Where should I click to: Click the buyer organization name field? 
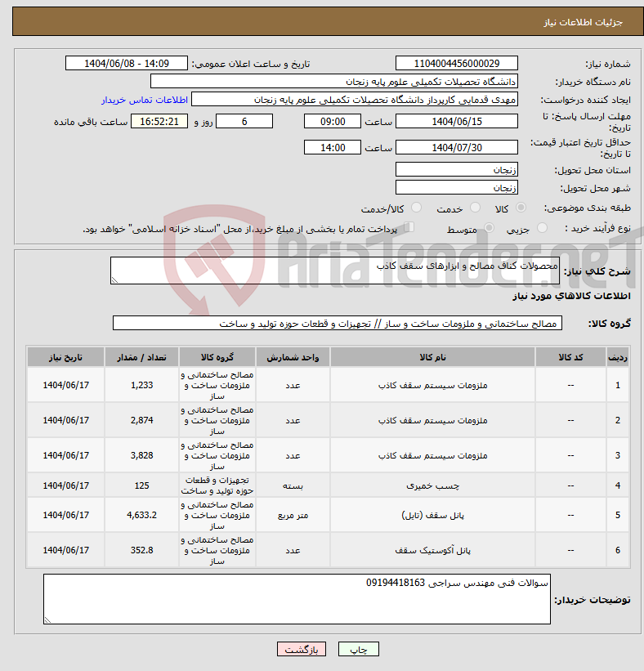coord(333,81)
